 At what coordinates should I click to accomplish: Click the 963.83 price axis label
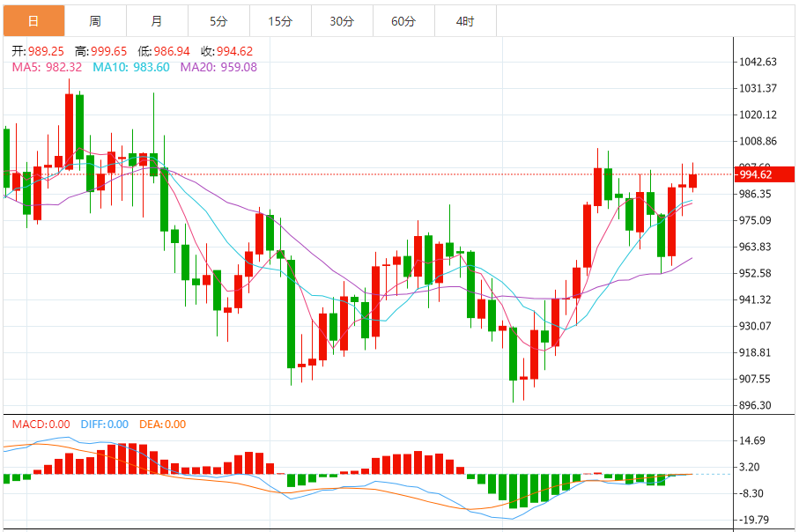[755, 247]
